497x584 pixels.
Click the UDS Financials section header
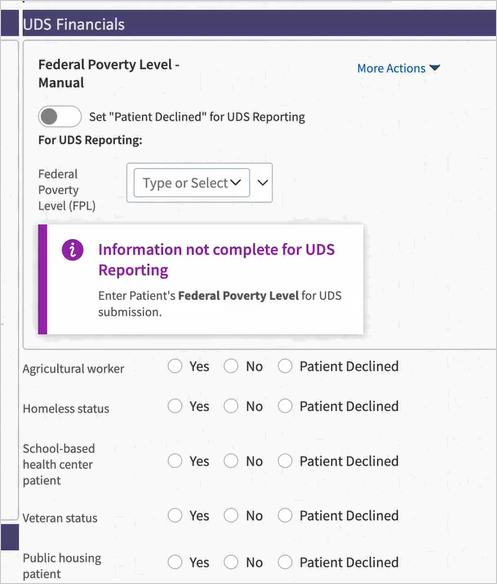coord(260,23)
